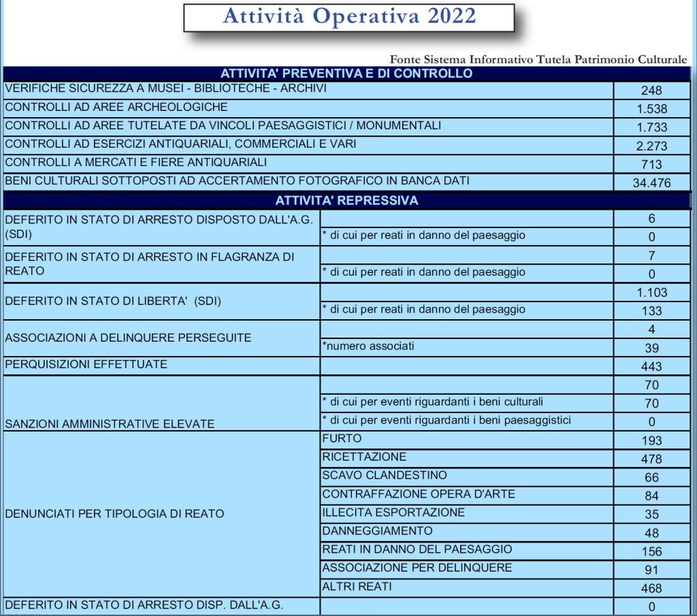Click the 'ATTIVITA' PREVENTIVA E DI CONTROLLO' header
The width and height of the screenshot is (697, 616).
346,74
